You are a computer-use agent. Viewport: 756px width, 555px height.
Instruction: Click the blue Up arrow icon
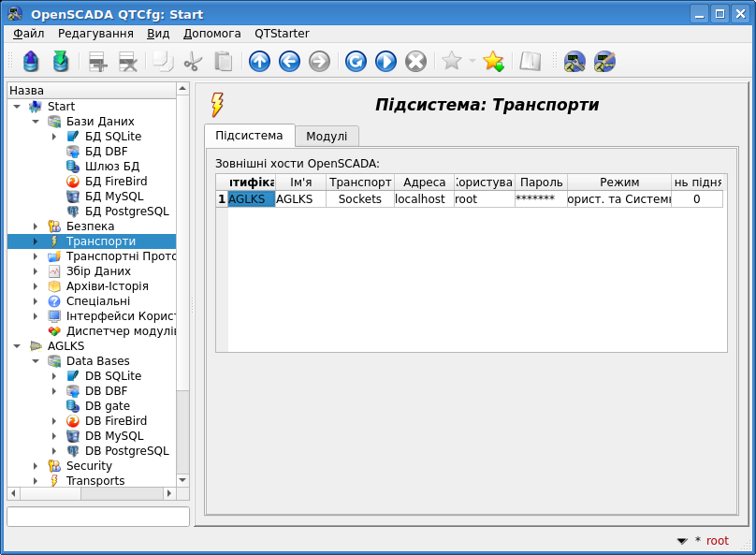(259, 62)
